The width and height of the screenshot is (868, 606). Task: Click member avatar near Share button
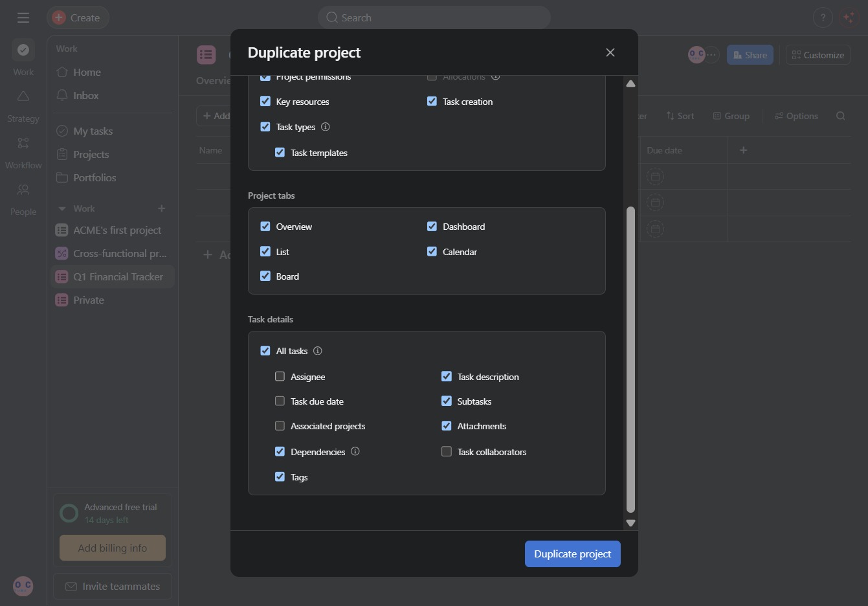click(696, 54)
